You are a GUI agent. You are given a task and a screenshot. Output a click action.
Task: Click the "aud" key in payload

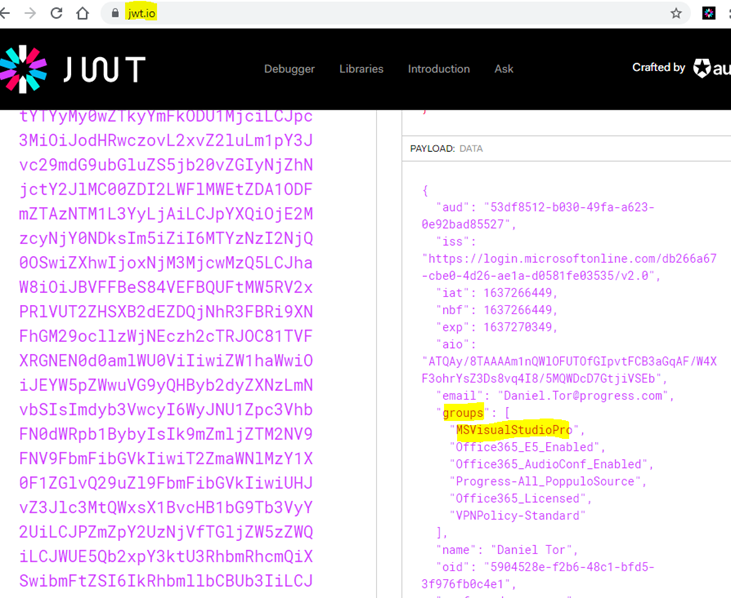(x=452, y=207)
